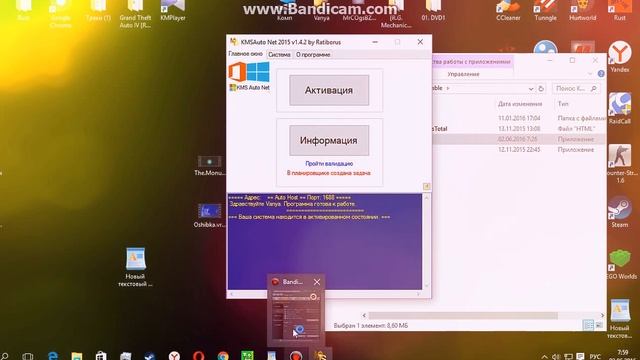The image size is (640, 360).
Task: Sort by Тип column in Explorer
Action: tap(563, 104)
